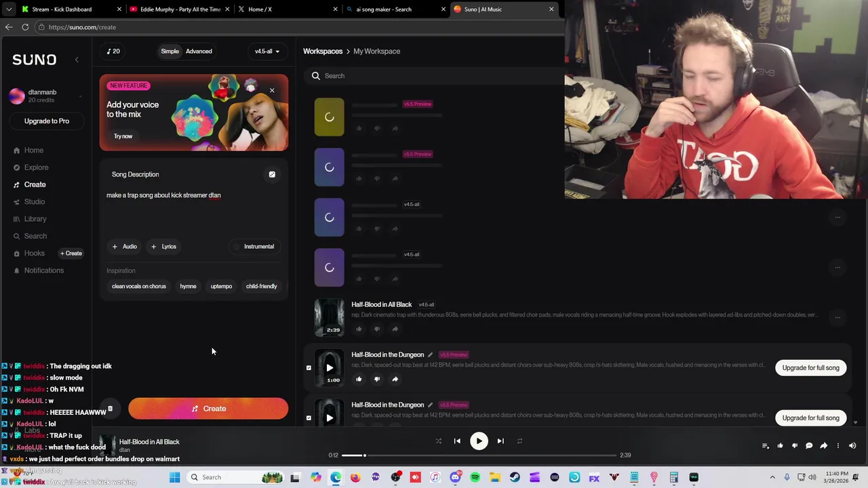Add audio with the + Audio button

124,247
